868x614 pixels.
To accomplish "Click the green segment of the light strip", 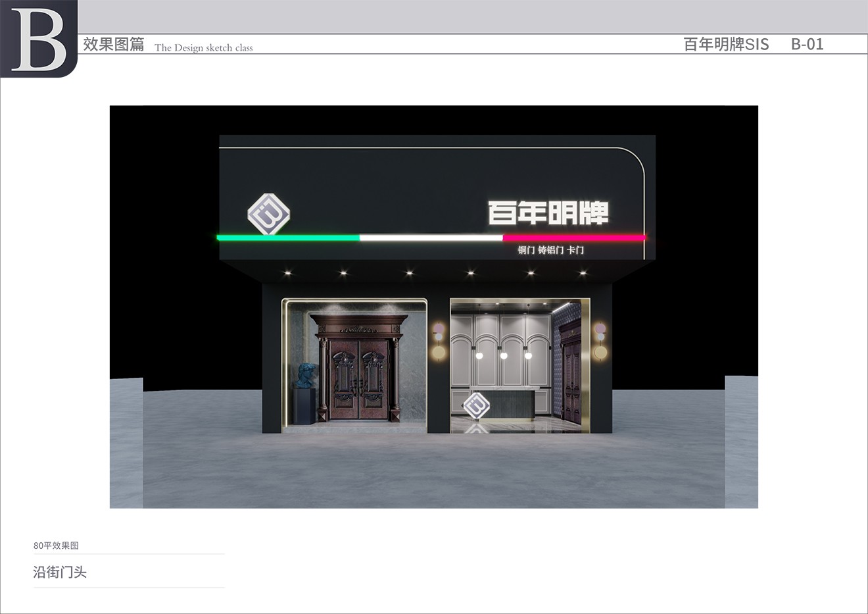I will [288, 238].
